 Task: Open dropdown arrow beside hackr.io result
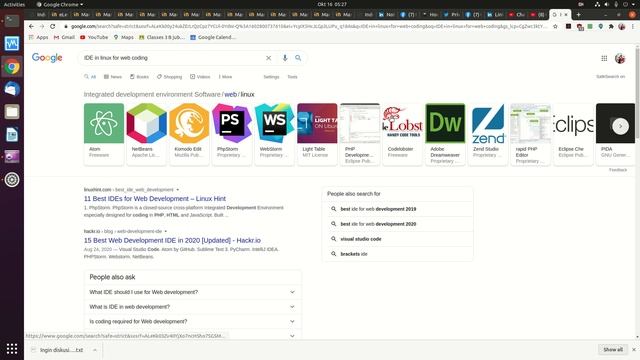tap(165, 231)
